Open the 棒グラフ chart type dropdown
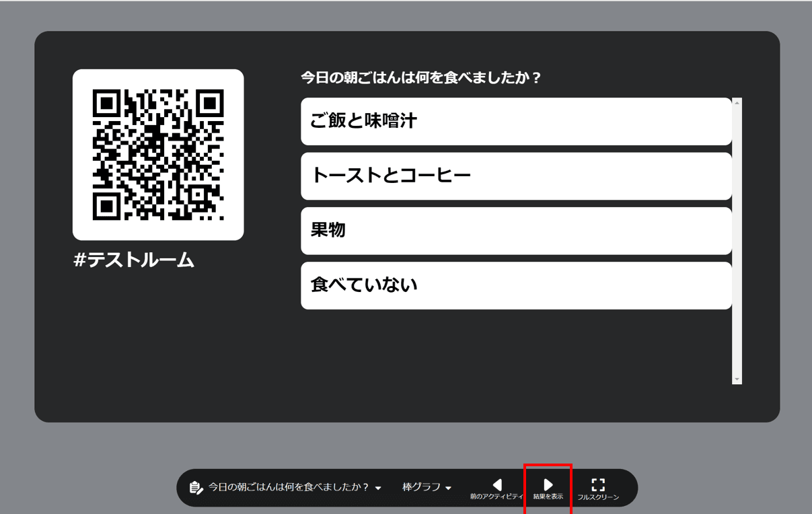812x514 pixels. (x=427, y=488)
